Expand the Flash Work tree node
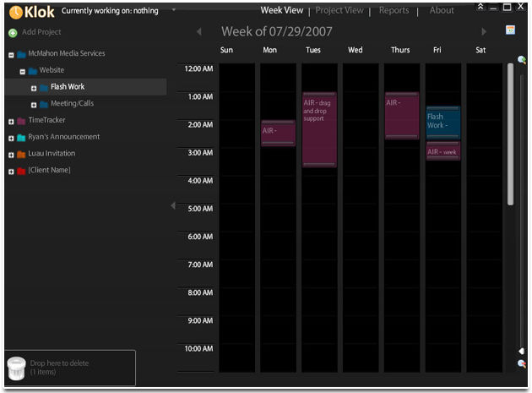 [x=34, y=88]
